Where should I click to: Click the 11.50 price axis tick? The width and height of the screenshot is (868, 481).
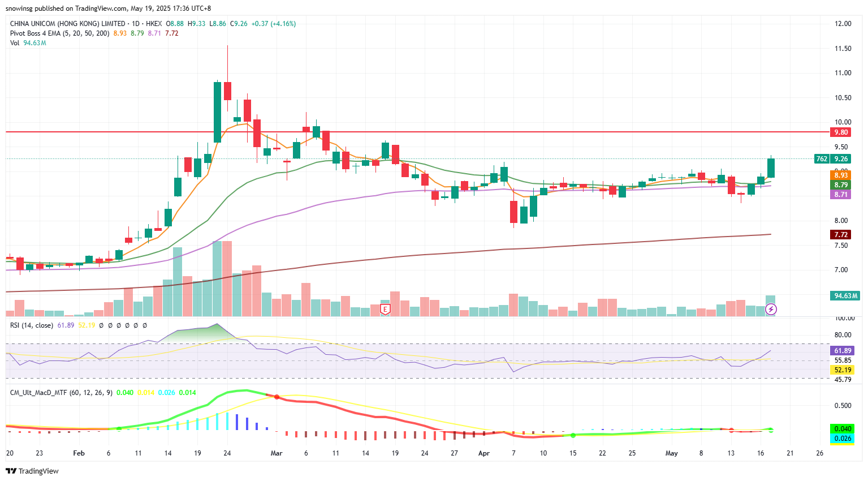pyautogui.click(x=843, y=49)
